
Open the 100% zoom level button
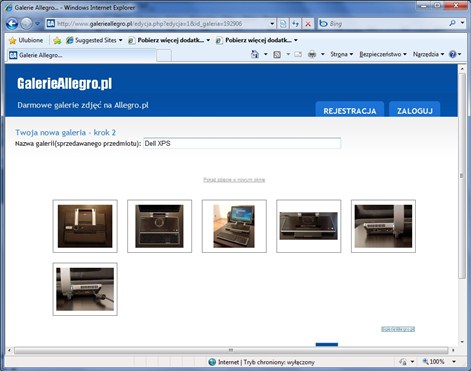click(x=434, y=362)
